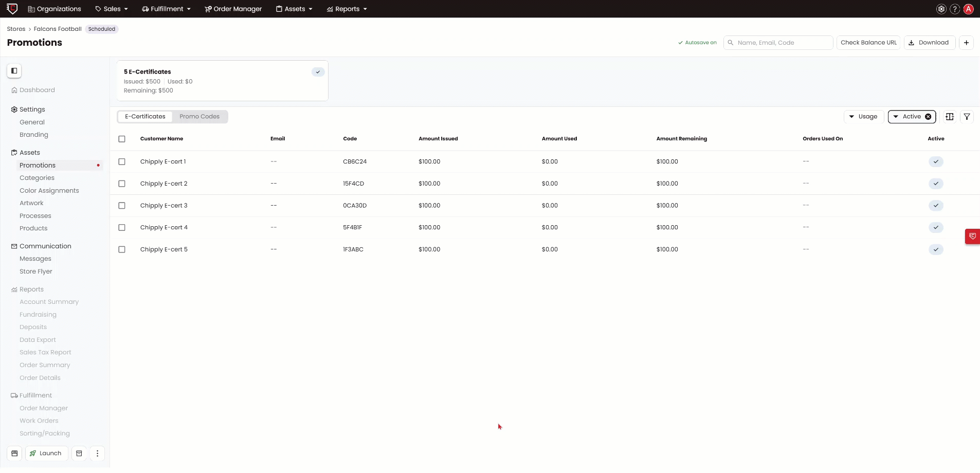Screen dimensions: 980x473
Task: Toggle Active status for Chipply E-cert 4
Action: coord(936,227)
